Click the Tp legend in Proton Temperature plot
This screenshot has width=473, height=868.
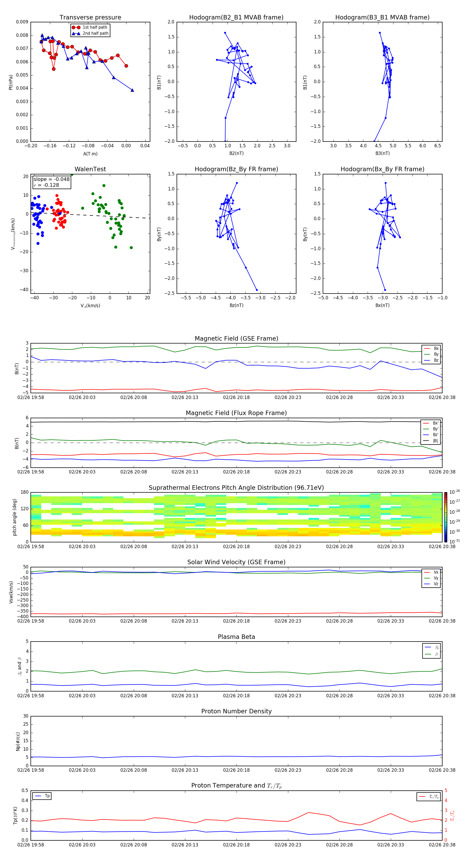point(42,796)
